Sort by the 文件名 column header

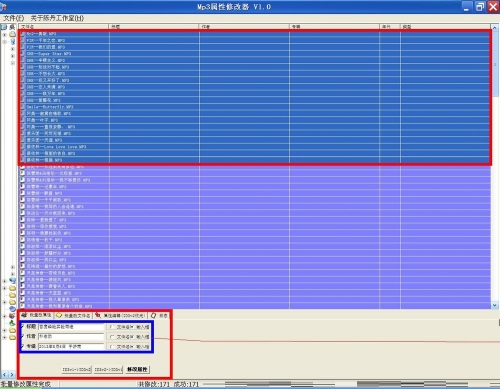click(x=64, y=26)
